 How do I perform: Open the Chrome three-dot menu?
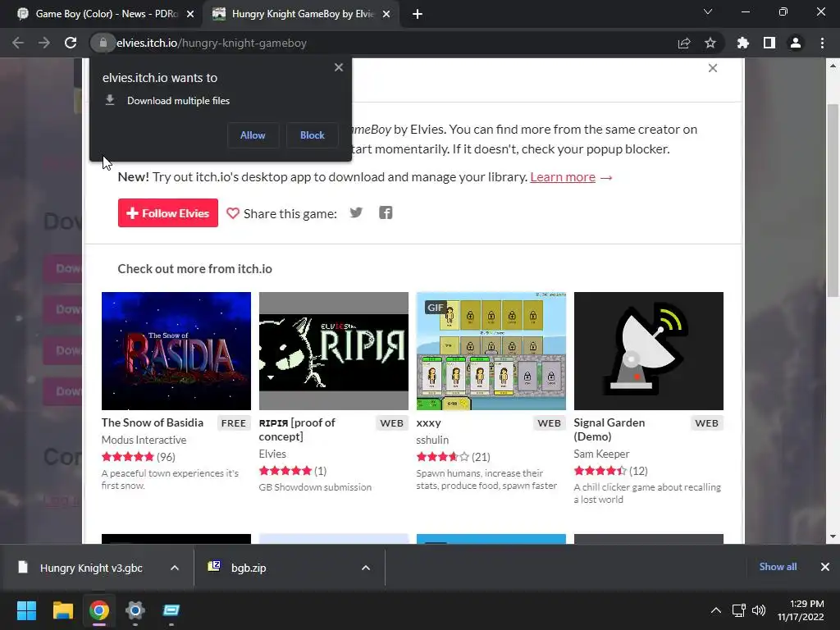(822, 43)
